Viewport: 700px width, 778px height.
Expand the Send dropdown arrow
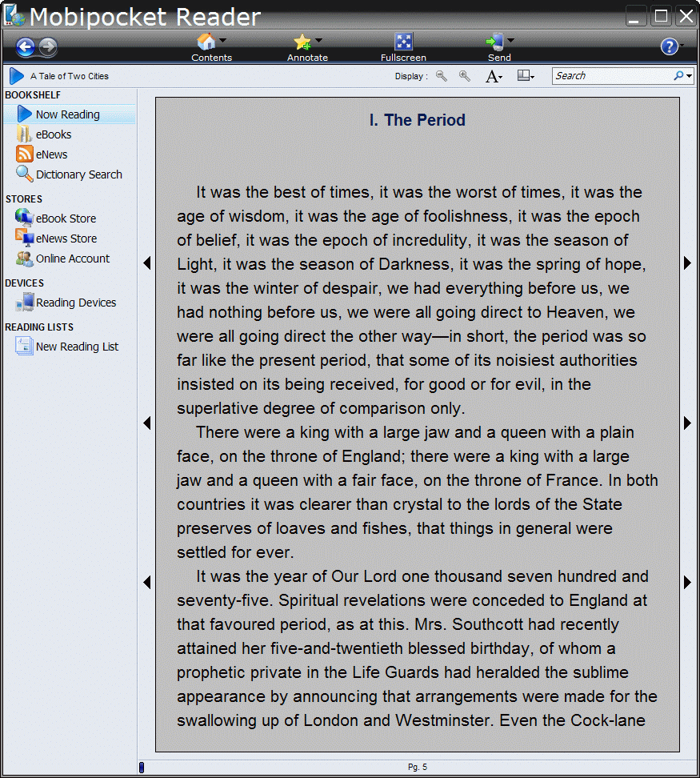pos(511,40)
